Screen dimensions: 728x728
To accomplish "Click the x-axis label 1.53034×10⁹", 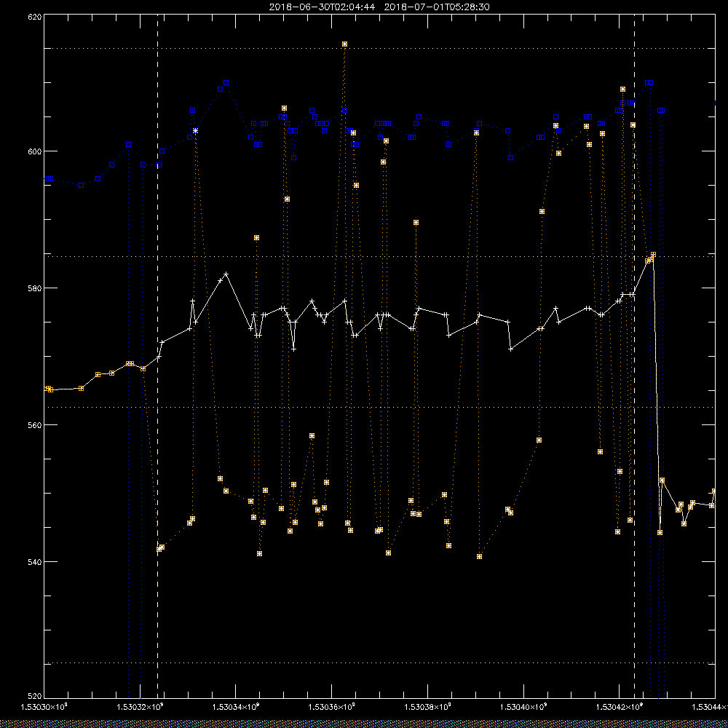I will pos(236,707).
